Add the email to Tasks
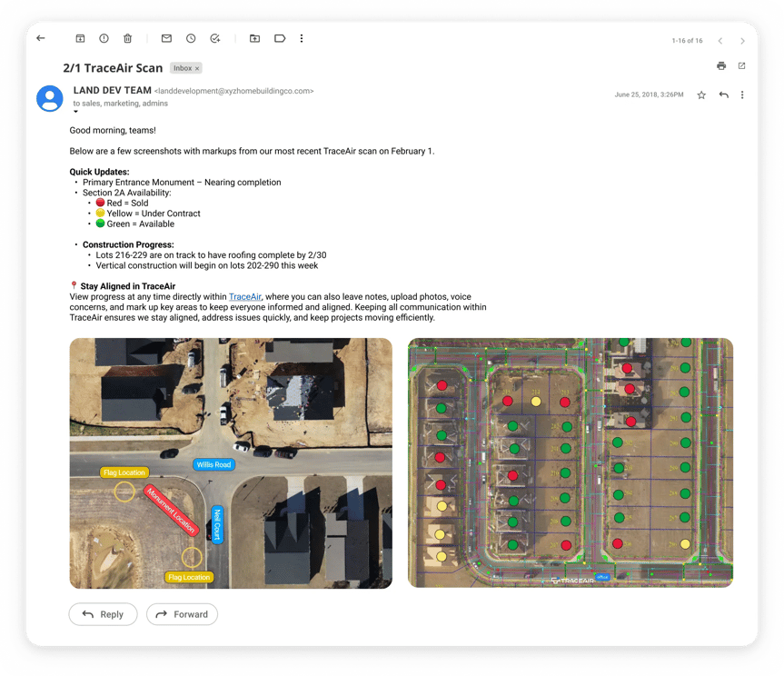The height and width of the screenshot is (676, 784). pos(214,38)
